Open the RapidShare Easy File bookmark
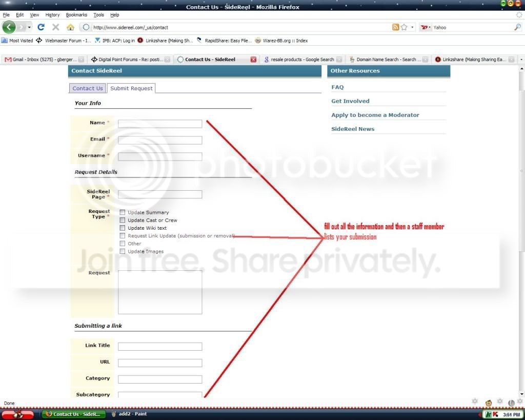 (225, 41)
